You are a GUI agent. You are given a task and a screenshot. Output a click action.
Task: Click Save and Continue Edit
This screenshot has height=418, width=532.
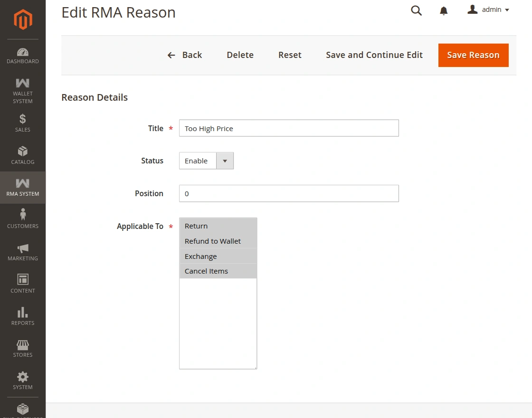[x=374, y=55]
